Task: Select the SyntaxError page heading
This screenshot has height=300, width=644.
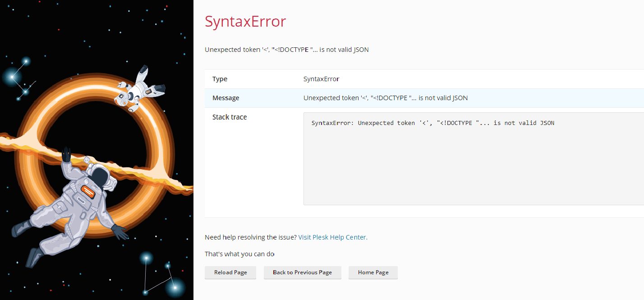Action: pyautogui.click(x=245, y=21)
